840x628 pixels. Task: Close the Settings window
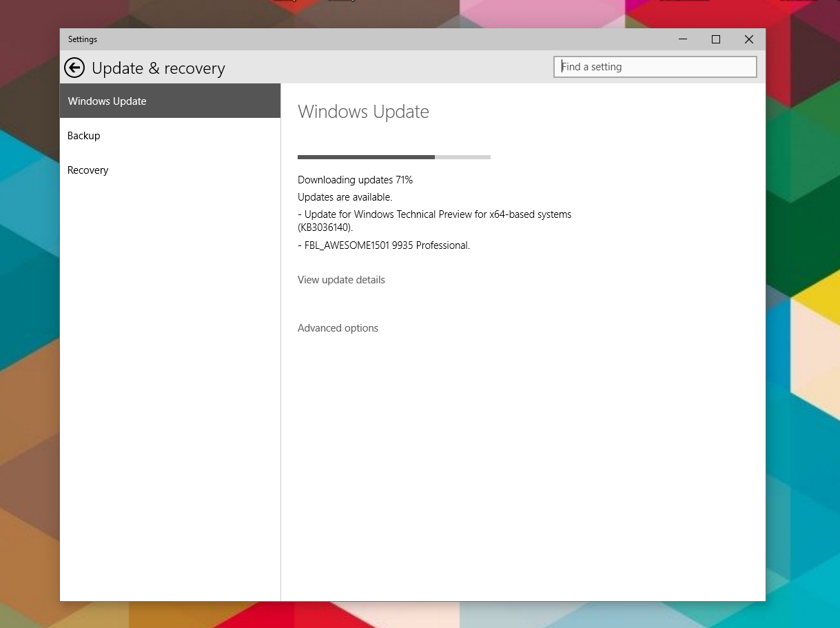click(x=749, y=39)
